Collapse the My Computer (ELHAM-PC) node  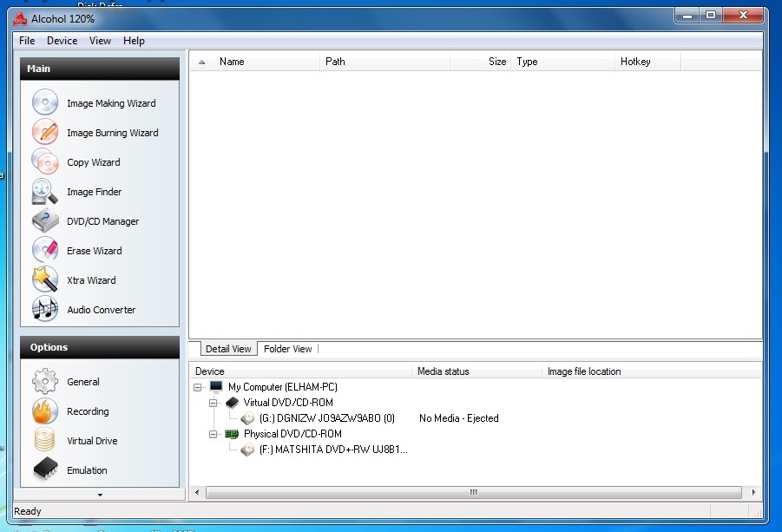point(198,387)
